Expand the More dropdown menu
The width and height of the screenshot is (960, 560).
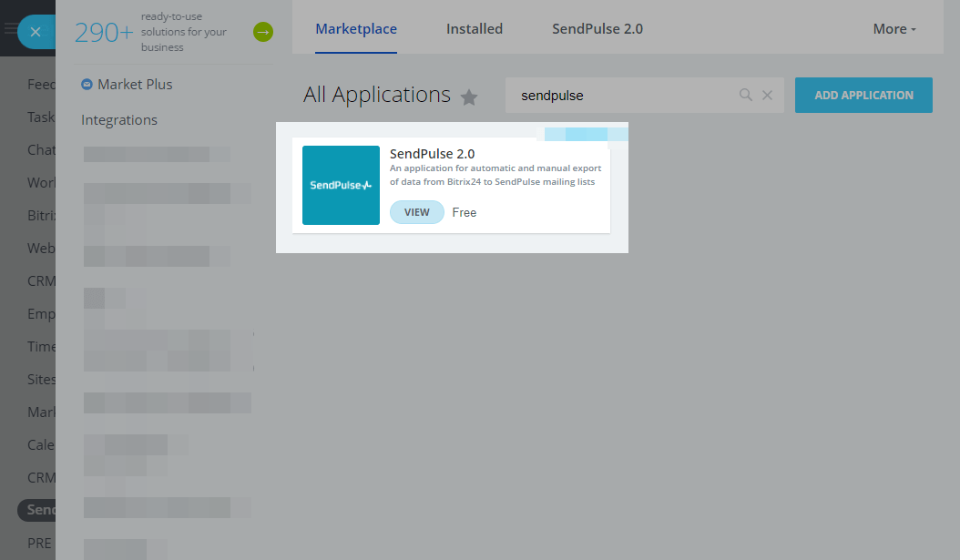point(894,29)
